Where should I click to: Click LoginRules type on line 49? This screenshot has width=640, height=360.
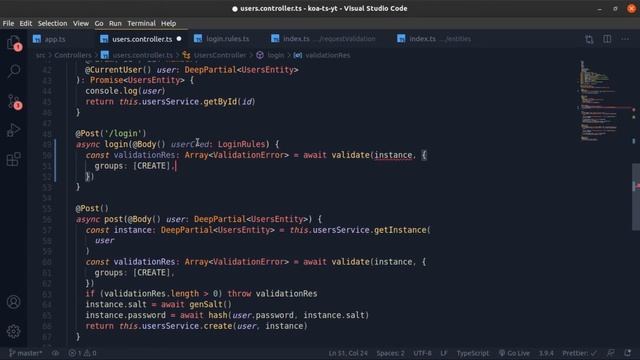click(241, 144)
